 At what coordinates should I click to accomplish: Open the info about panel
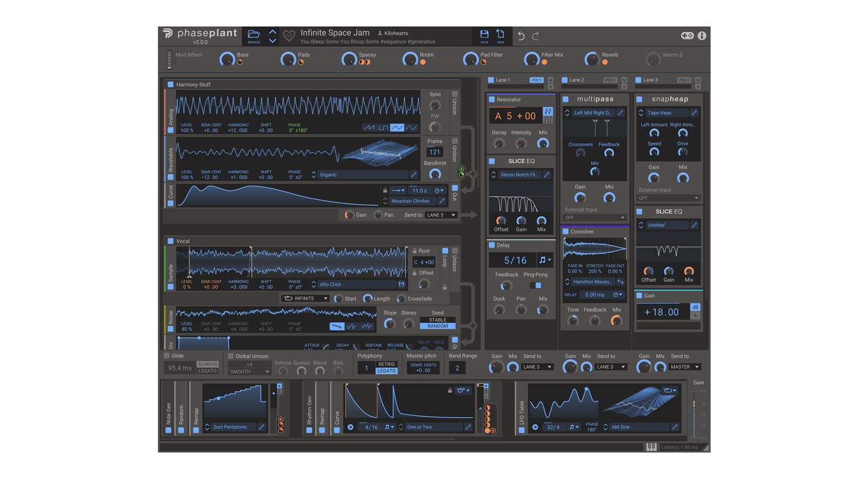click(x=702, y=36)
